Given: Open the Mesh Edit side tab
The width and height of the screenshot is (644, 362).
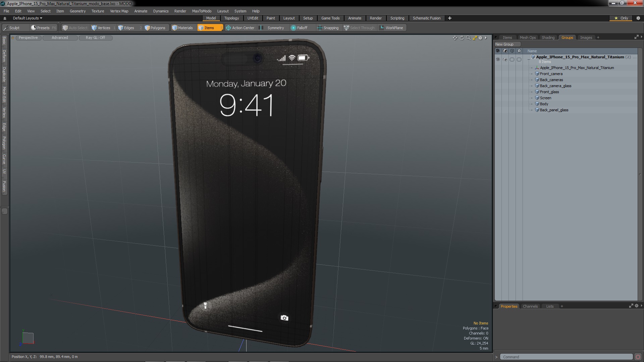Looking at the screenshot, I should coord(4,95).
